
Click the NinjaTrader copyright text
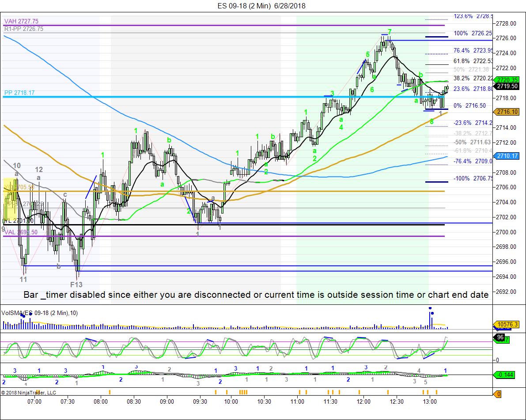[x=29, y=393]
